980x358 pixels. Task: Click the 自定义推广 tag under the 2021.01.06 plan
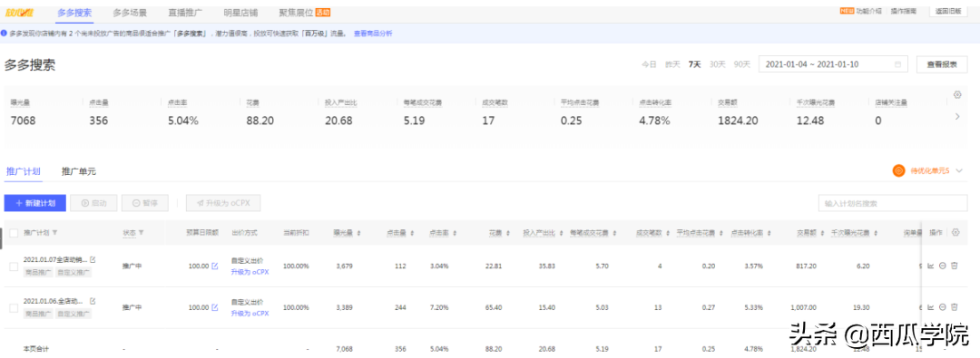pos(73,314)
